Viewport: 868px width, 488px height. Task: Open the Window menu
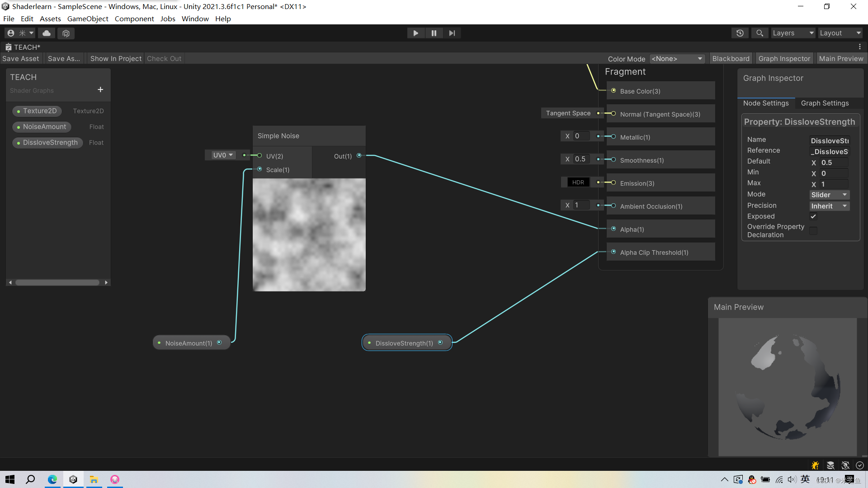click(195, 19)
